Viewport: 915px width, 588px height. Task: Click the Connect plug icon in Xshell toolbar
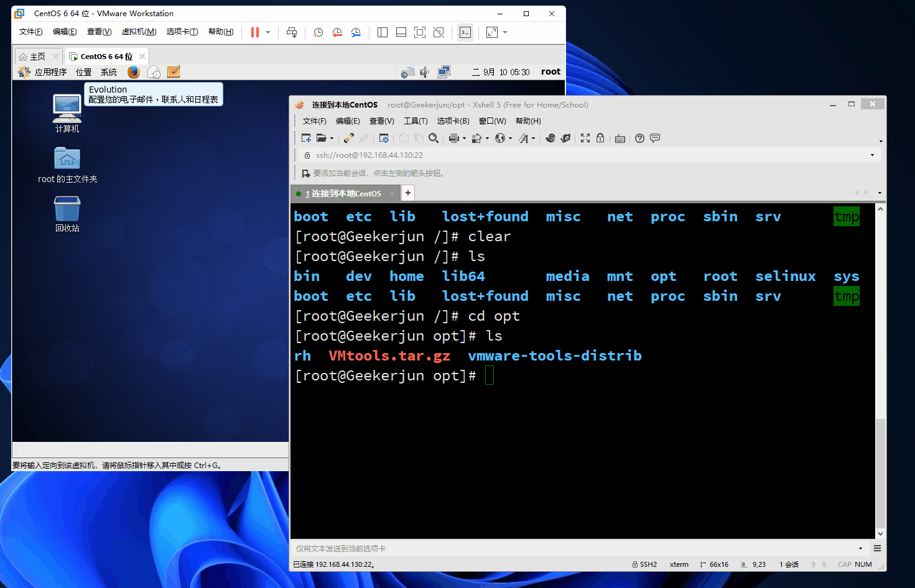tap(349, 138)
